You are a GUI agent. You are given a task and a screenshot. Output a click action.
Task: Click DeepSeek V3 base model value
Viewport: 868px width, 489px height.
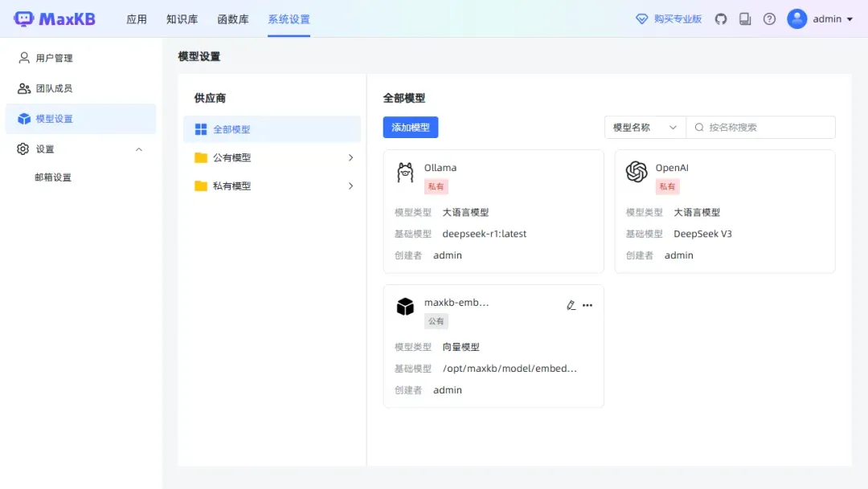[702, 234]
